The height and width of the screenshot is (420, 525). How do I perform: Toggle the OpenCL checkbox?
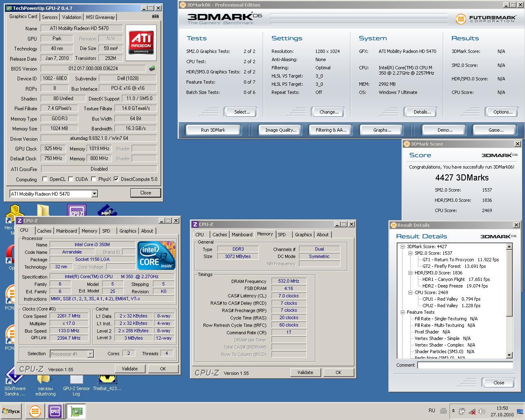coord(45,179)
